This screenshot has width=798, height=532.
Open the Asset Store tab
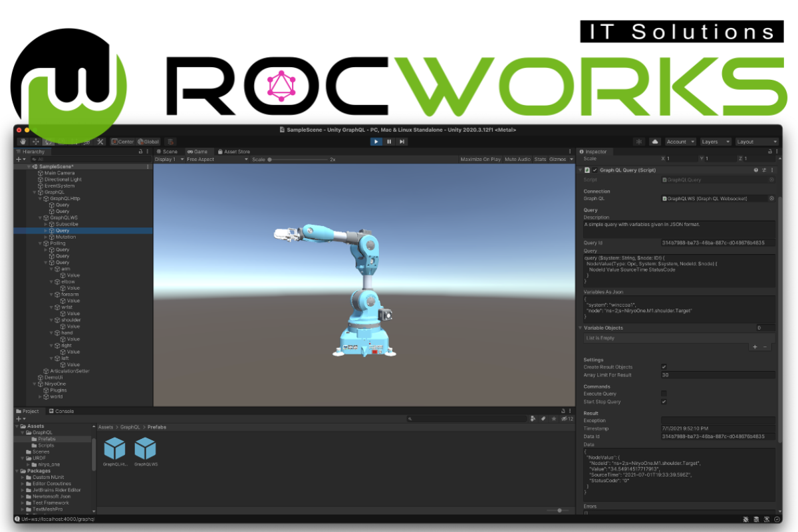point(233,152)
